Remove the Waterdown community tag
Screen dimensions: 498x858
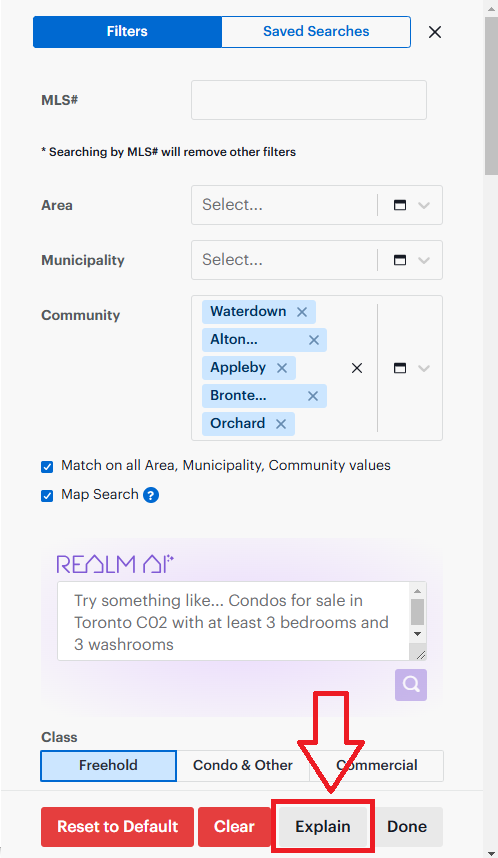point(302,312)
